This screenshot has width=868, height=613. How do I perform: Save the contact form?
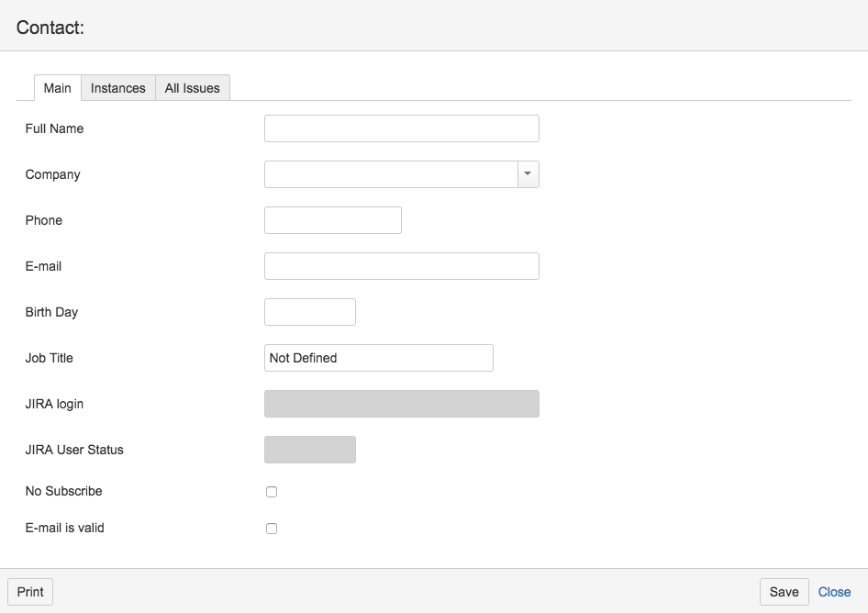click(784, 592)
